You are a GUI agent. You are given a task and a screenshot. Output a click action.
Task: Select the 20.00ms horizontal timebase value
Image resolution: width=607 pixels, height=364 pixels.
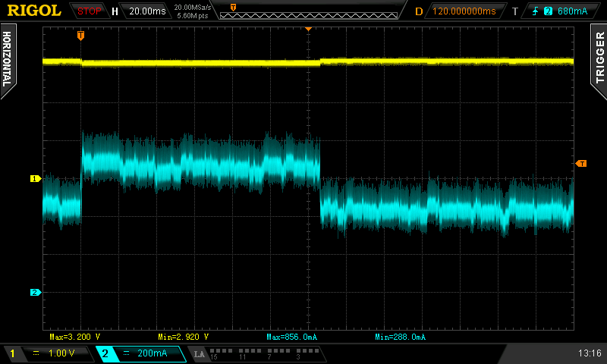pyautogui.click(x=147, y=11)
